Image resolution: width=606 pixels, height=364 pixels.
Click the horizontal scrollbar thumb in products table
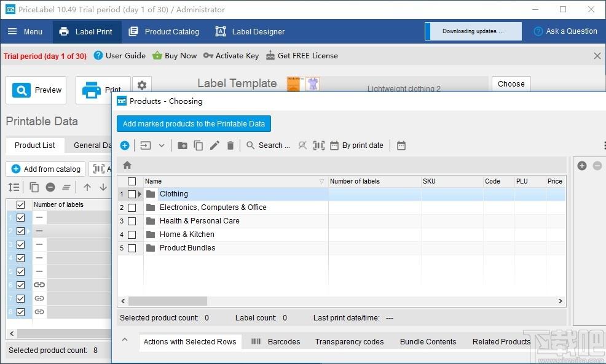pos(168,301)
